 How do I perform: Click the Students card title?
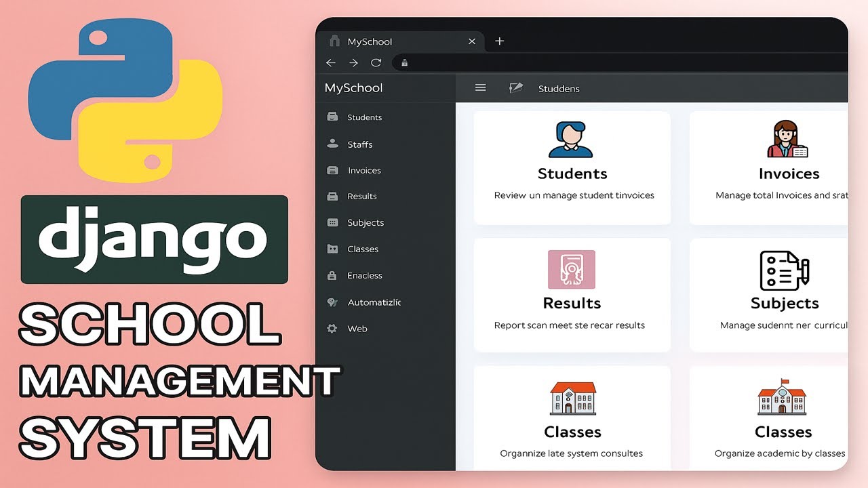coord(572,174)
